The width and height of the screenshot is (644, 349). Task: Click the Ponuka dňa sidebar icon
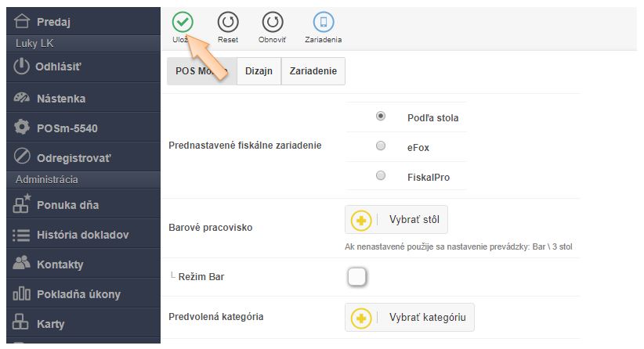pyautogui.click(x=22, y=205)
